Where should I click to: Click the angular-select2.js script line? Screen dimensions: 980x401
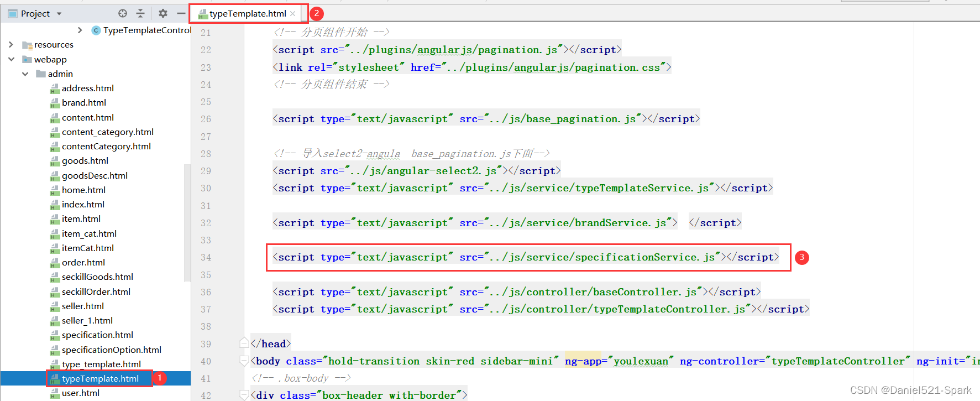coord(416,171)
